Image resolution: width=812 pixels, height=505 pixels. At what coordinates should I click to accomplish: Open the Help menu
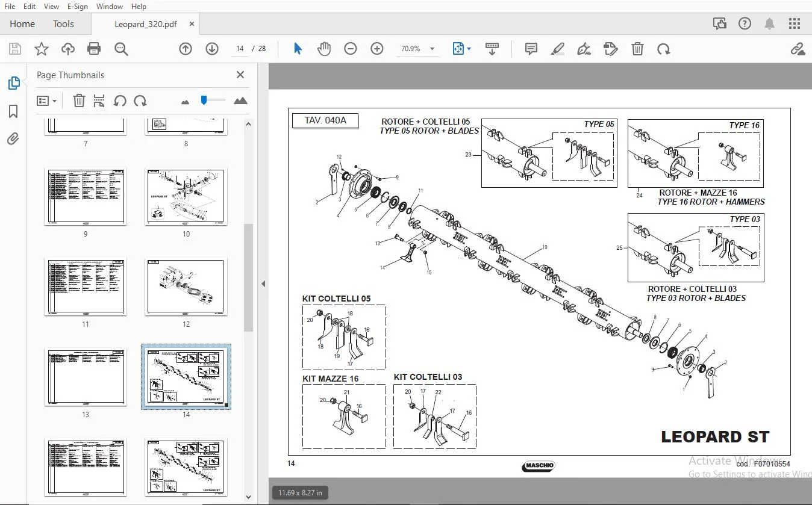[139, 7]
